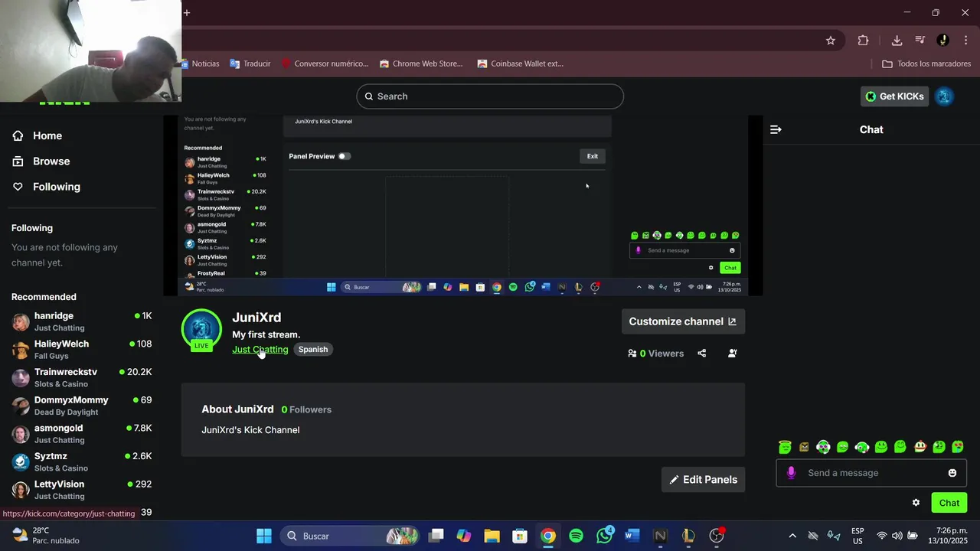The width and height of the screenshot is (980, 551).
Task: Show hidden system tray icons chevron
Action: click(x=792, y=536)
